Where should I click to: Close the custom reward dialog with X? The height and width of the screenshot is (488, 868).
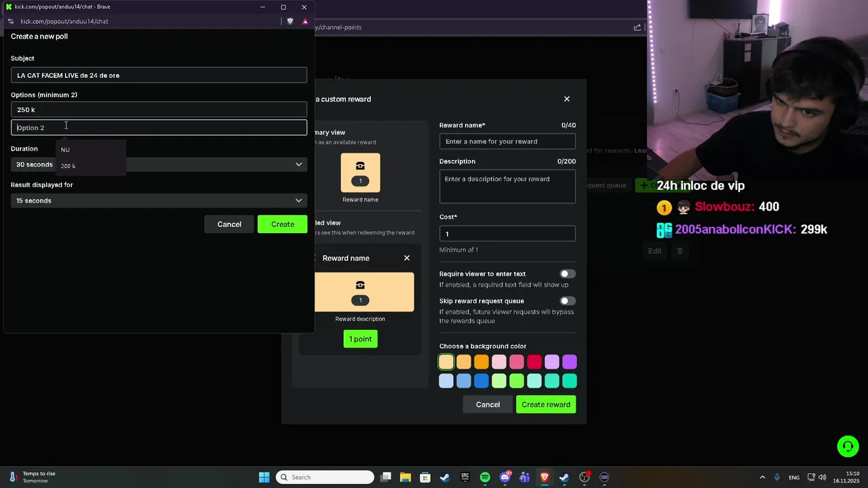pos(567,99)
